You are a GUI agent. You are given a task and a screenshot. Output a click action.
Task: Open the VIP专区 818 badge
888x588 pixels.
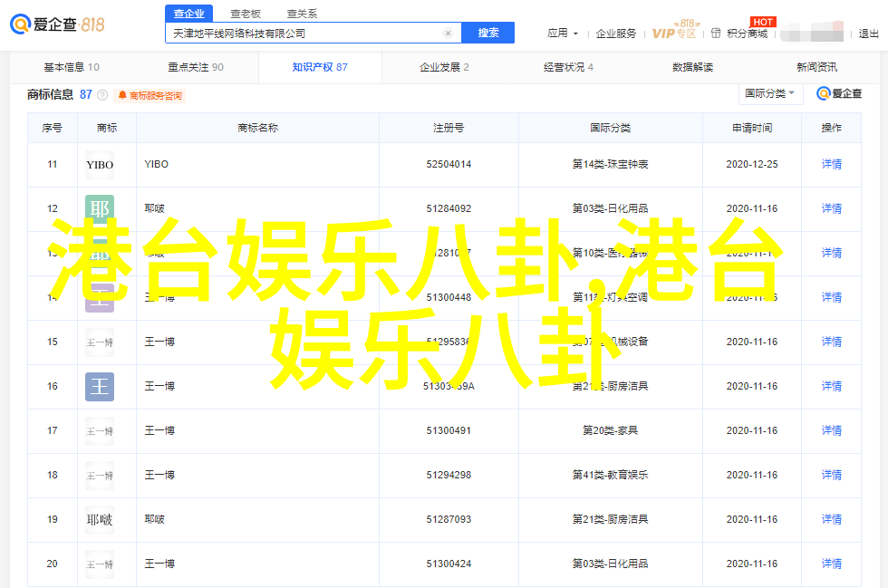click(x=675, y=30)
